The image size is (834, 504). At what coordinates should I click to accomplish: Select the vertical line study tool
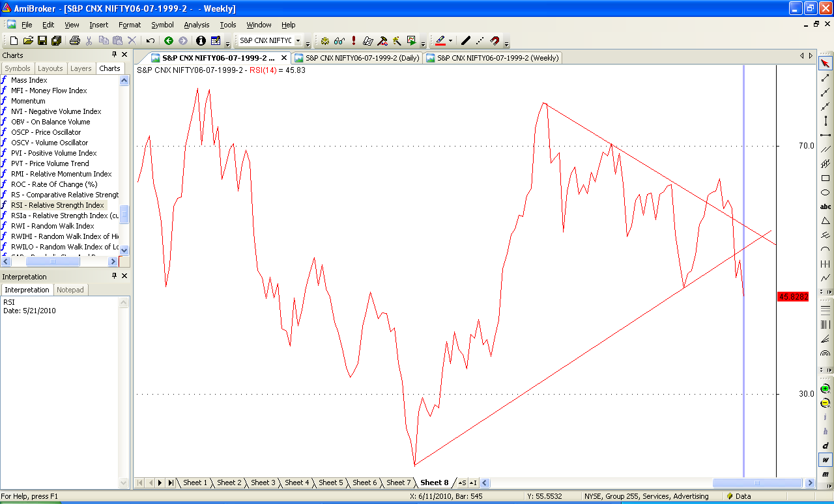[826, 120]
